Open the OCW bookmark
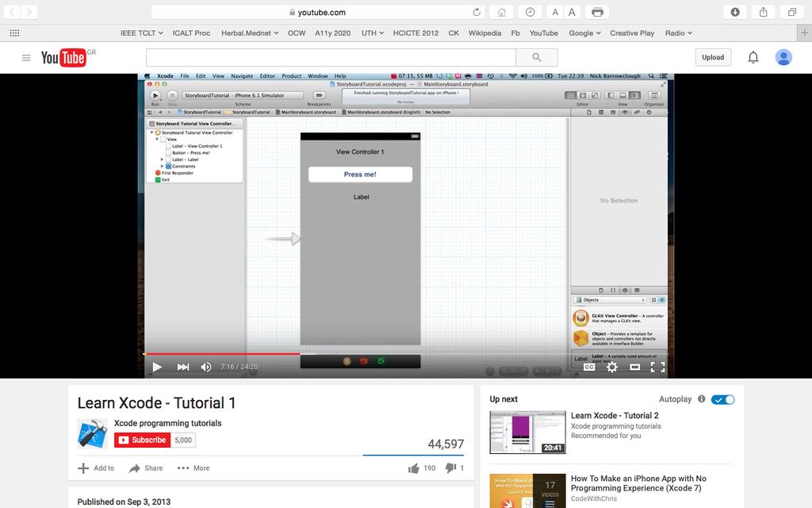Screen dimensions: 812x508 click(x=297, y=33)
